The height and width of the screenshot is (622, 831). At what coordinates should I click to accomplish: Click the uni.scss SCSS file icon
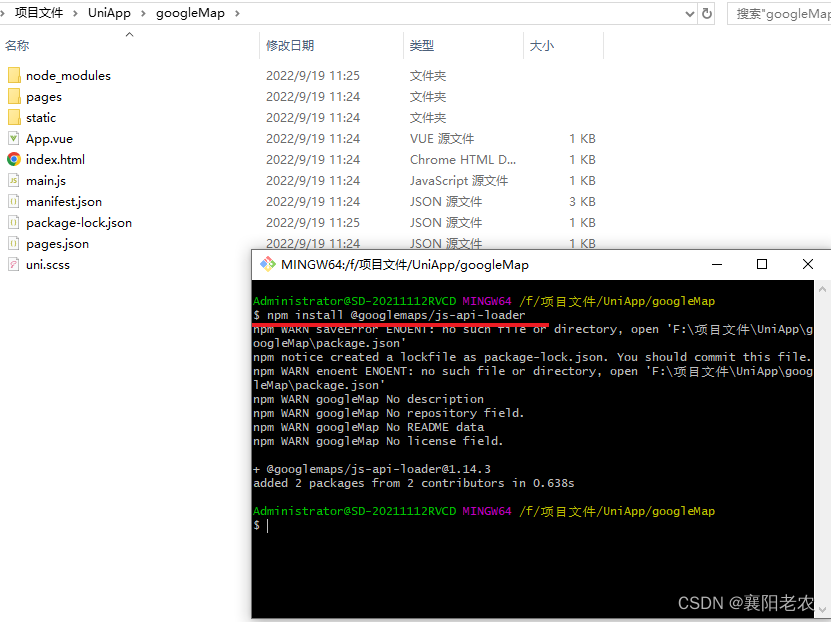pyautogui.click(x=14, y=264)
